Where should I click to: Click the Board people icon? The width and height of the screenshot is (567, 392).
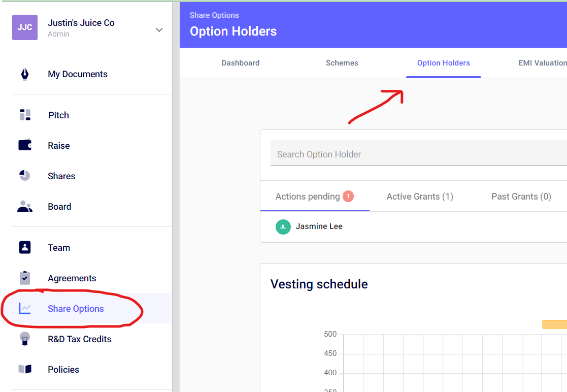point(25,207)
